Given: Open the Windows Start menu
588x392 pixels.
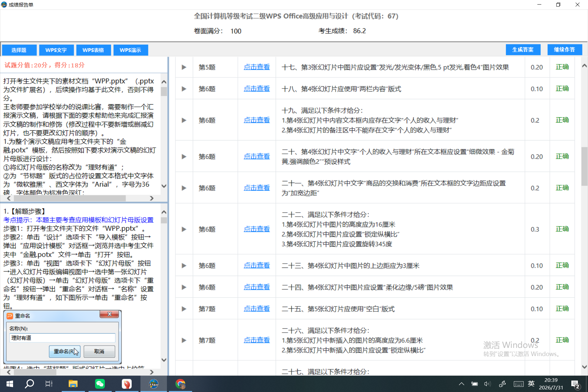Looking at the screenshot, I should tap(10, 384).
